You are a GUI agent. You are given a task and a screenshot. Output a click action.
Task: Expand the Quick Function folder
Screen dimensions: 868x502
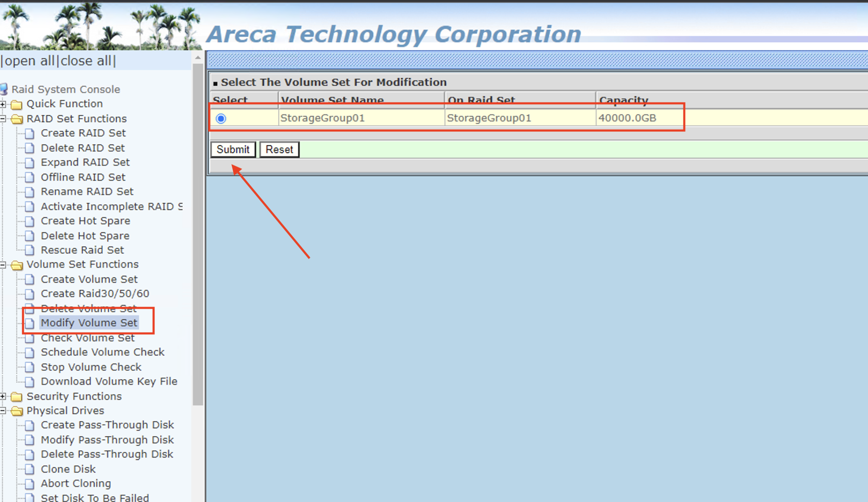click(3, 104)
